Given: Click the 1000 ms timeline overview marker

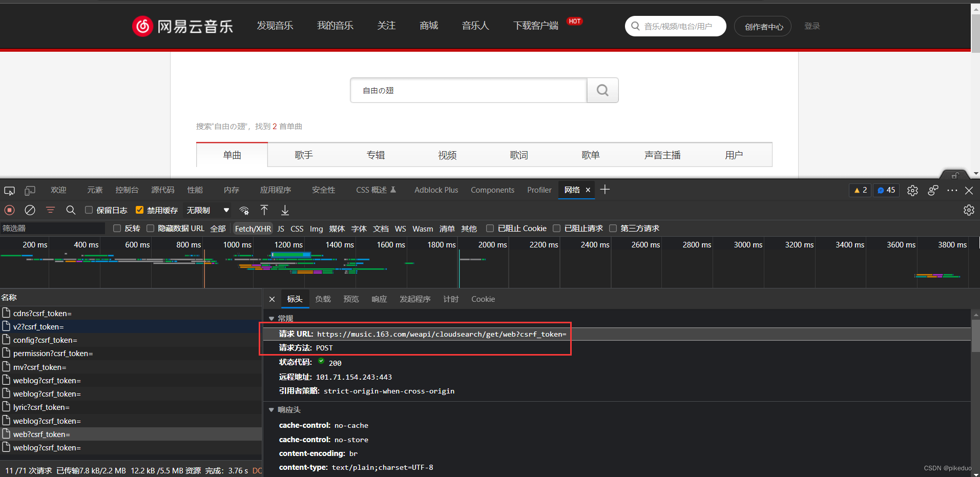Looking at the screenshot, I should click(237, 245).
